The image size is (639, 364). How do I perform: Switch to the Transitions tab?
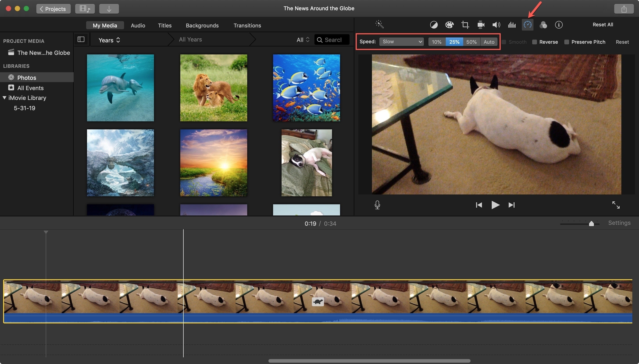(247, 25)
